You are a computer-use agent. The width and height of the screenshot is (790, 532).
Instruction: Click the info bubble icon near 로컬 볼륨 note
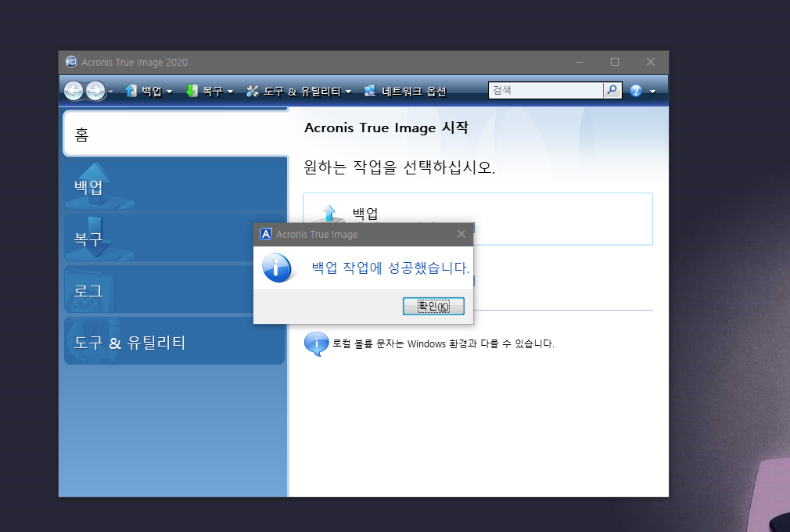[317, 344]
